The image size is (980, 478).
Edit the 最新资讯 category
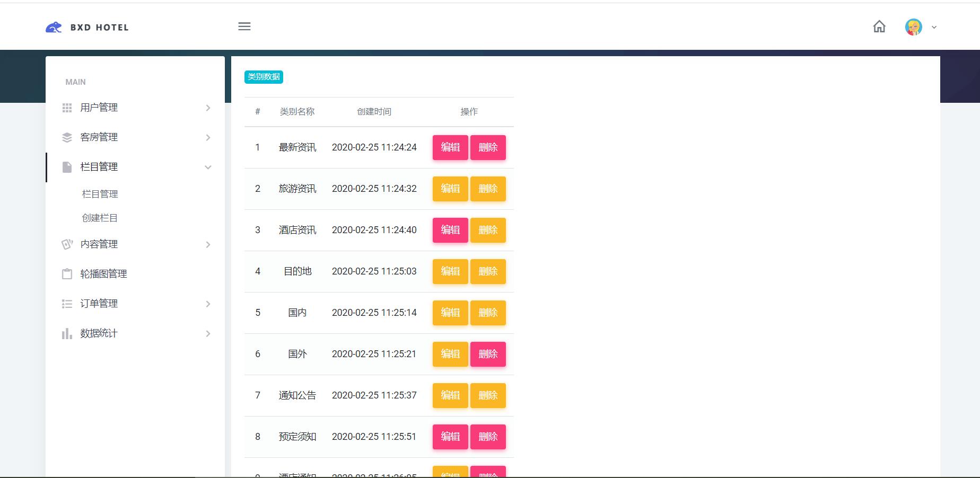[x=450, y=147]
